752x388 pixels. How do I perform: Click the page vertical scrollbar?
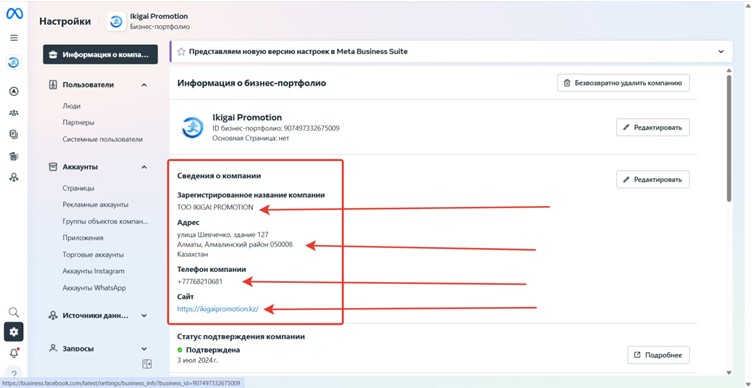(729, 139)
